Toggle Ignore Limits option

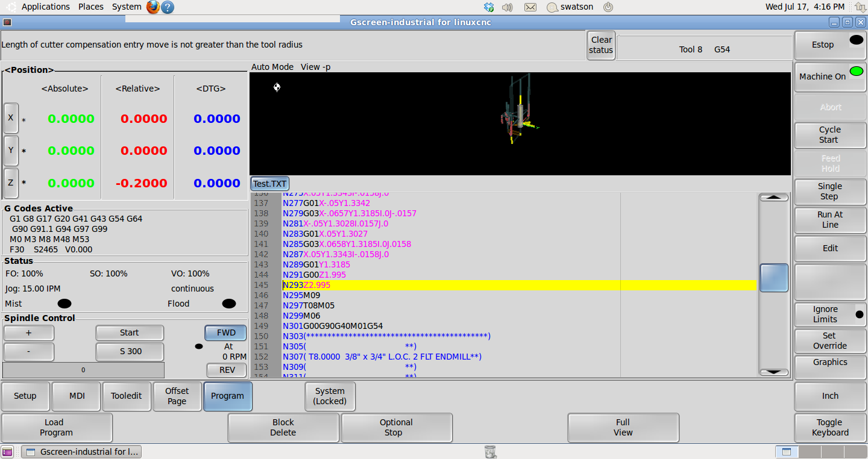coord(830,314)
